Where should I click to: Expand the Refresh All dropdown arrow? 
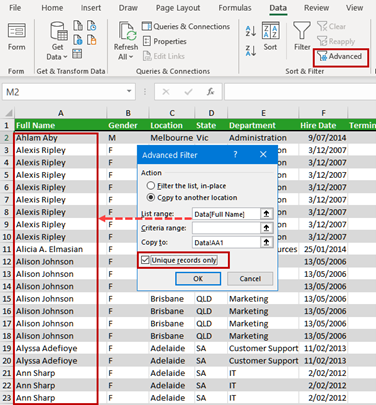(131, 57)
